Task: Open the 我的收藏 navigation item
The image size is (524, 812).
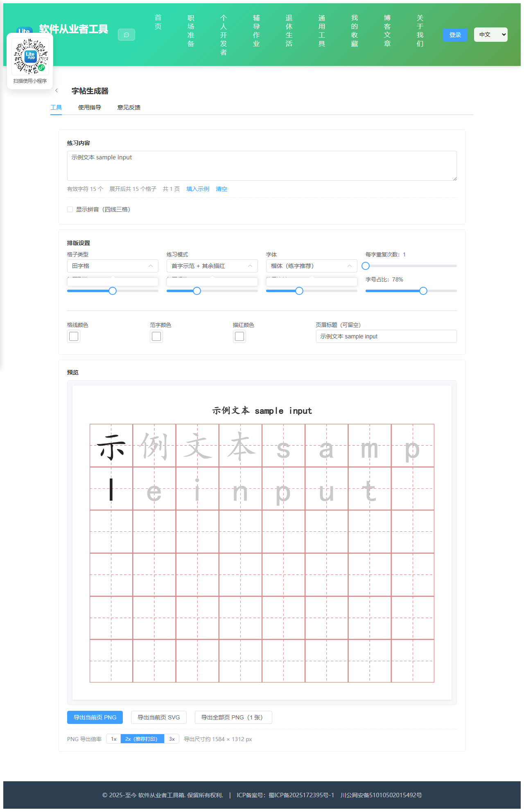Action: [x=355, y=31]
